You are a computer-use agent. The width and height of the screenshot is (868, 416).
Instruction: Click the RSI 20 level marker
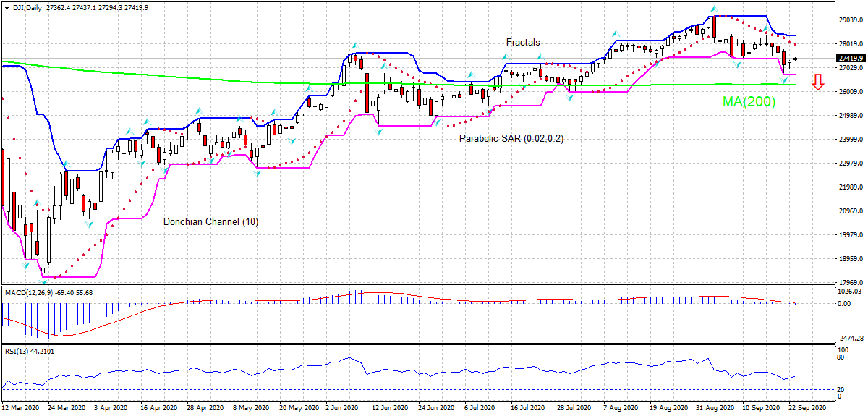pyautogui.click(x=841, y=389)
